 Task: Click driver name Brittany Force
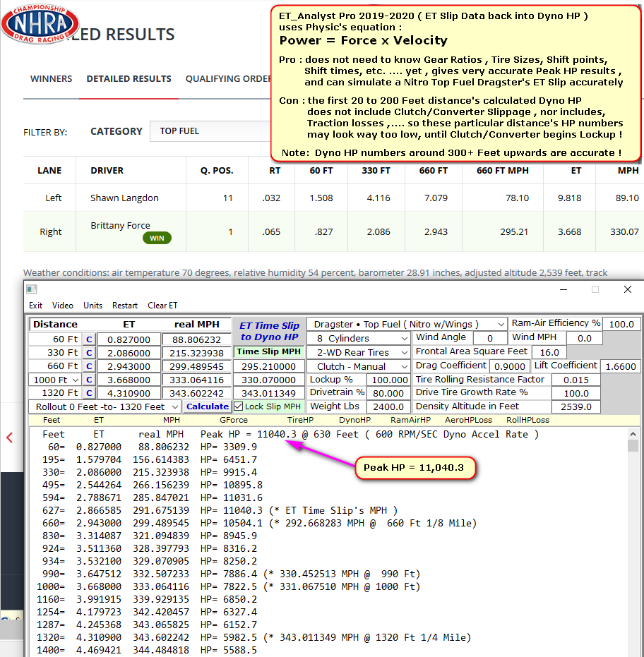pyautogui.click(x=120, y=225)
